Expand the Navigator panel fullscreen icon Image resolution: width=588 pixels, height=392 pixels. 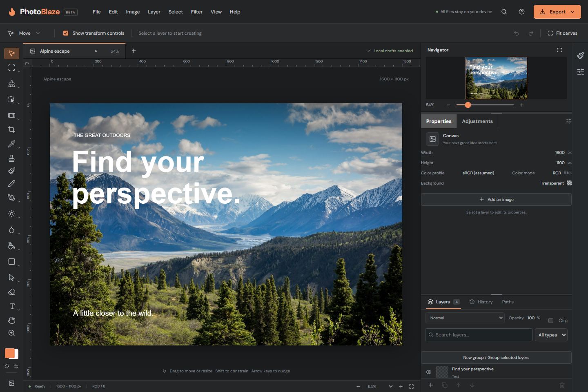[x=559, y=50]
